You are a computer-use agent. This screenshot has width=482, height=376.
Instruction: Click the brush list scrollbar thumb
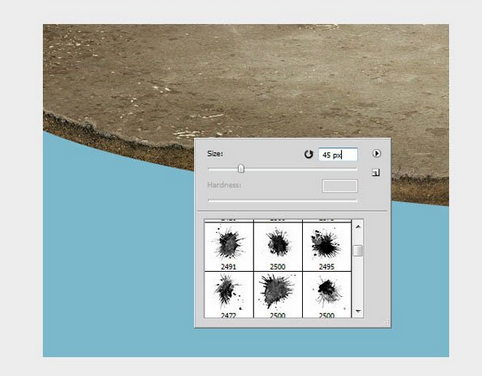coord(358,251)
